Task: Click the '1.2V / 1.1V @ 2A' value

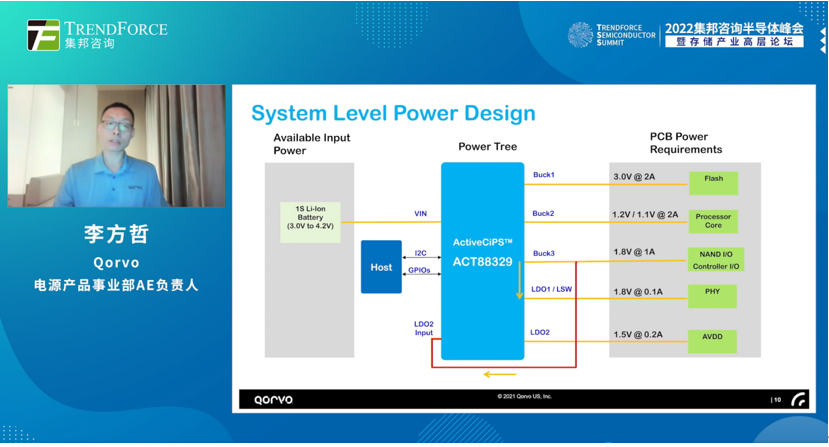Action: click(x=645, y=215)
